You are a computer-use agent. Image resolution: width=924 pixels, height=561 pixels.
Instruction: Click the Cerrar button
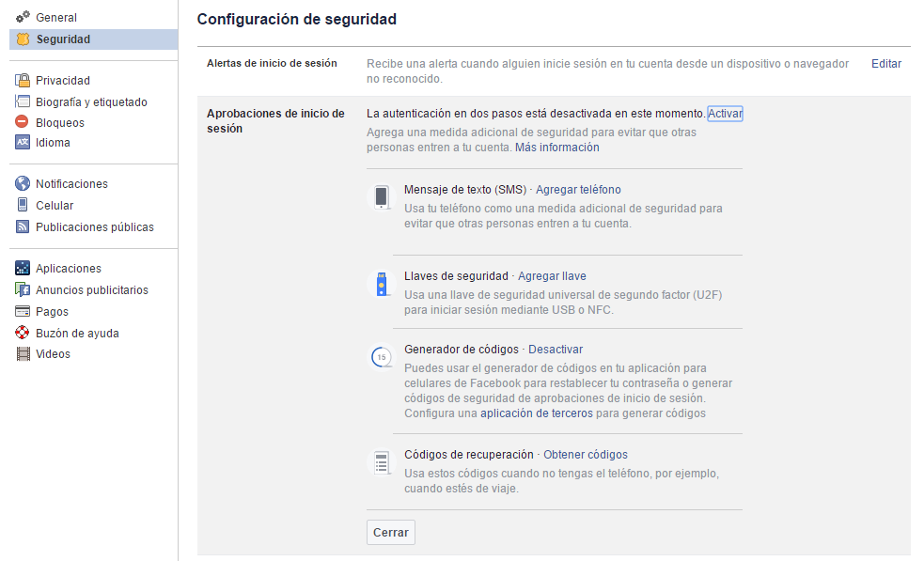pyautogui.click(x=391, y=532)
